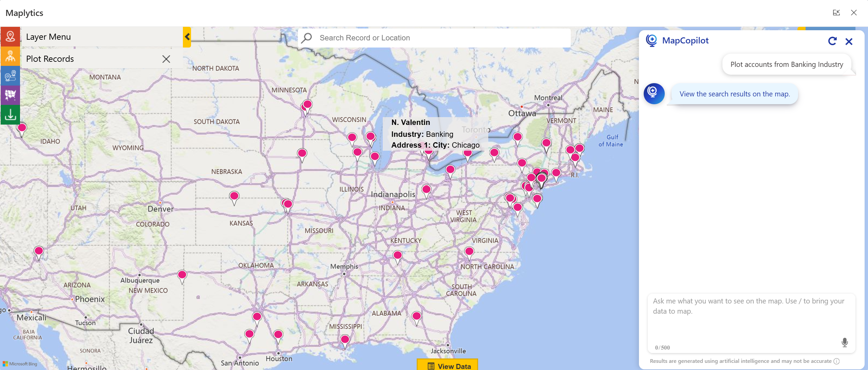Select the red Plot Records pin icon

point(10,36)
